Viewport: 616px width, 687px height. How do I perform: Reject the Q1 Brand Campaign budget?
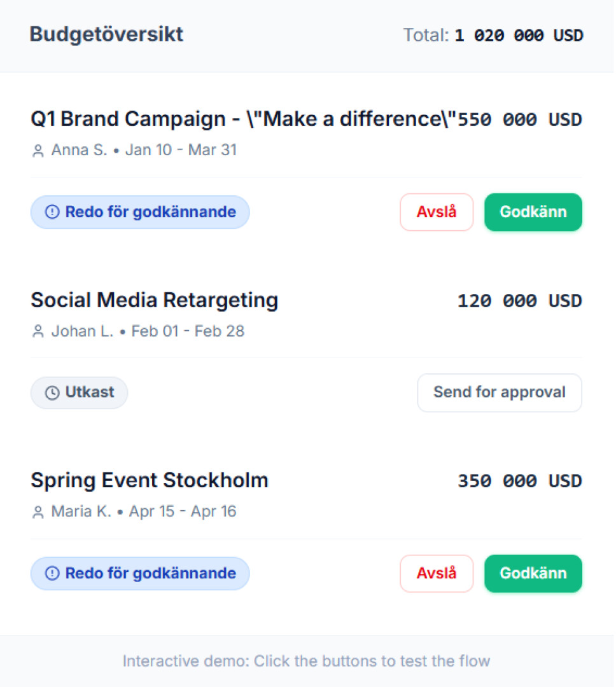tap(437, 212)
